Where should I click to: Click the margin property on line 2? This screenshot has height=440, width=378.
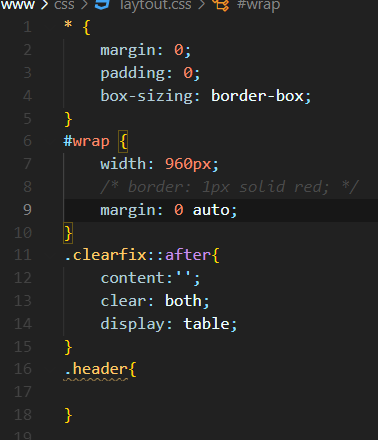pyautogui.click(x=128, y=51)
